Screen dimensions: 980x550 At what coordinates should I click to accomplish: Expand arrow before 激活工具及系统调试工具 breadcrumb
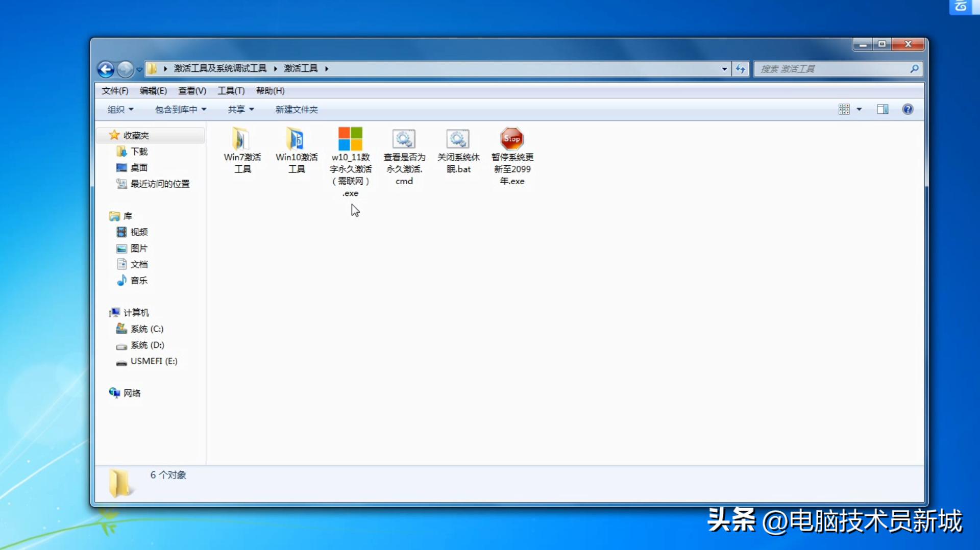pos(165,68)
